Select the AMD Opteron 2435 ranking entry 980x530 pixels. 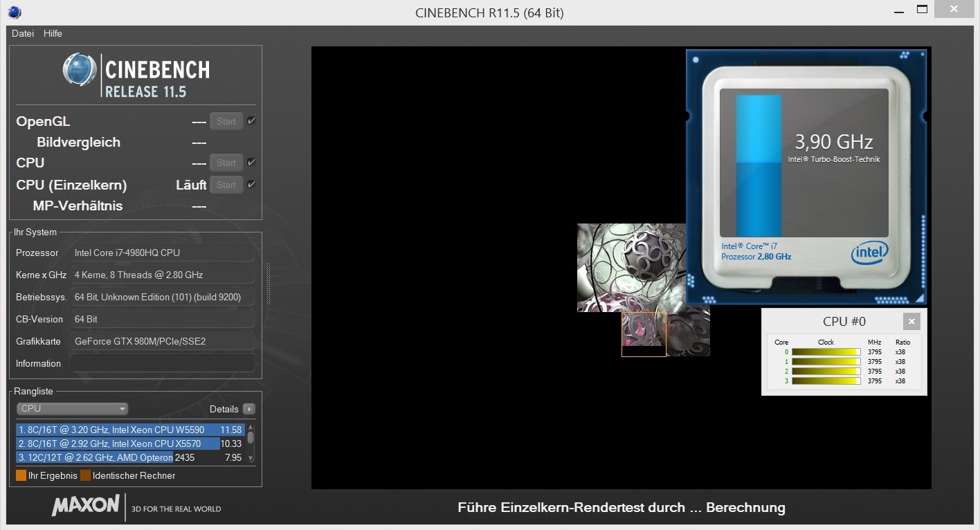(x=131, y=457)
